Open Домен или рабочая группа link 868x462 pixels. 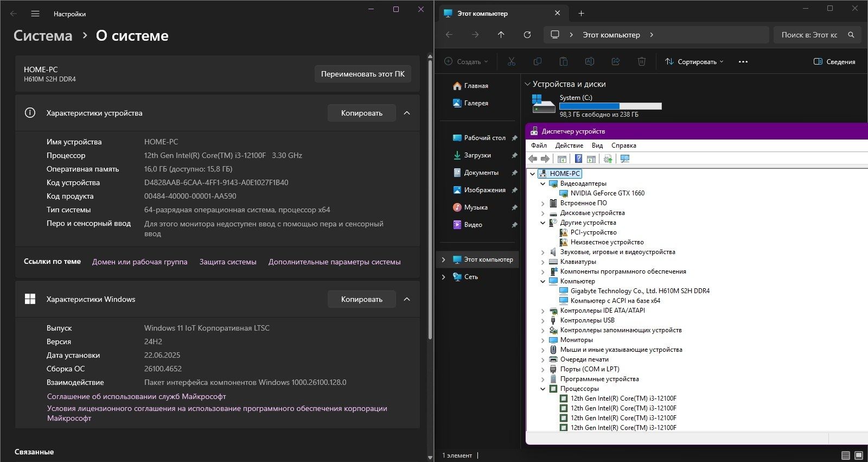coord(140,262)
